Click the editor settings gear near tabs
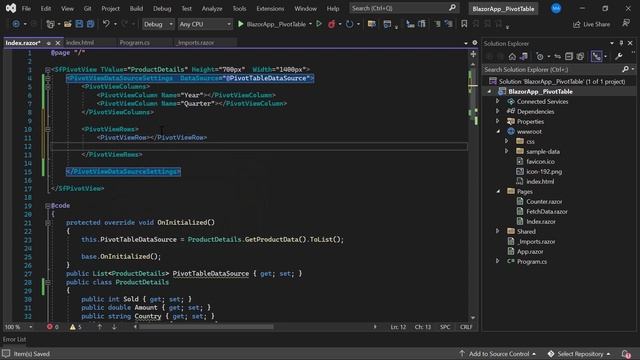This screenshot has width=640, height=360. (475, 42)
